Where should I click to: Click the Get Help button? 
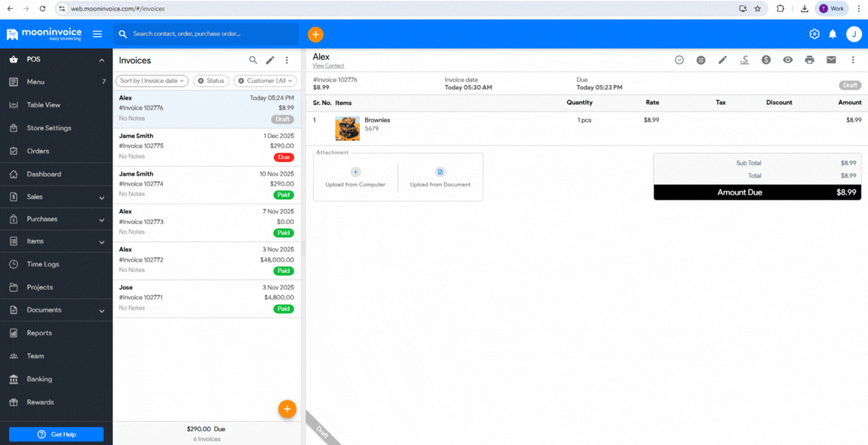56,434
